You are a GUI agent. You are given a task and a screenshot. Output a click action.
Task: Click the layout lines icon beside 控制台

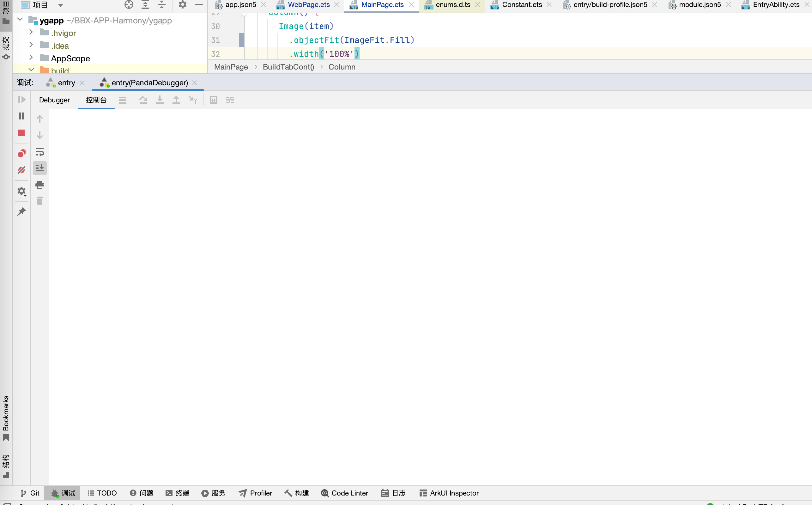tap(123, 100)
